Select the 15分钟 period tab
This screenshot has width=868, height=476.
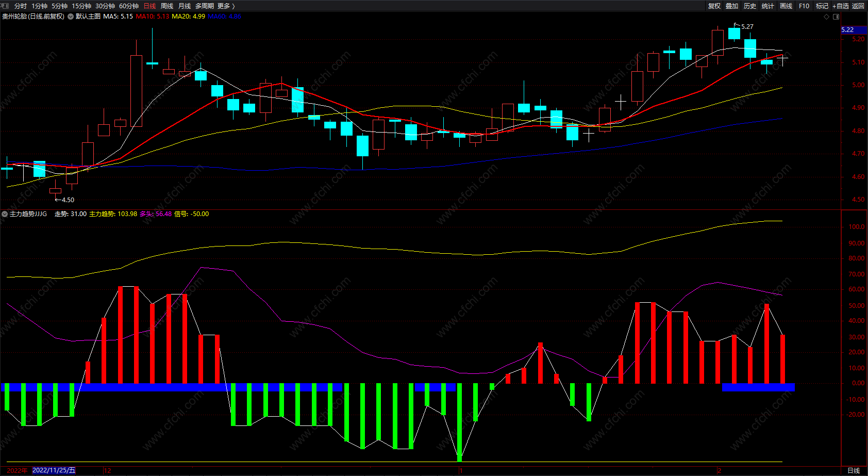click(x=81, y=6)
